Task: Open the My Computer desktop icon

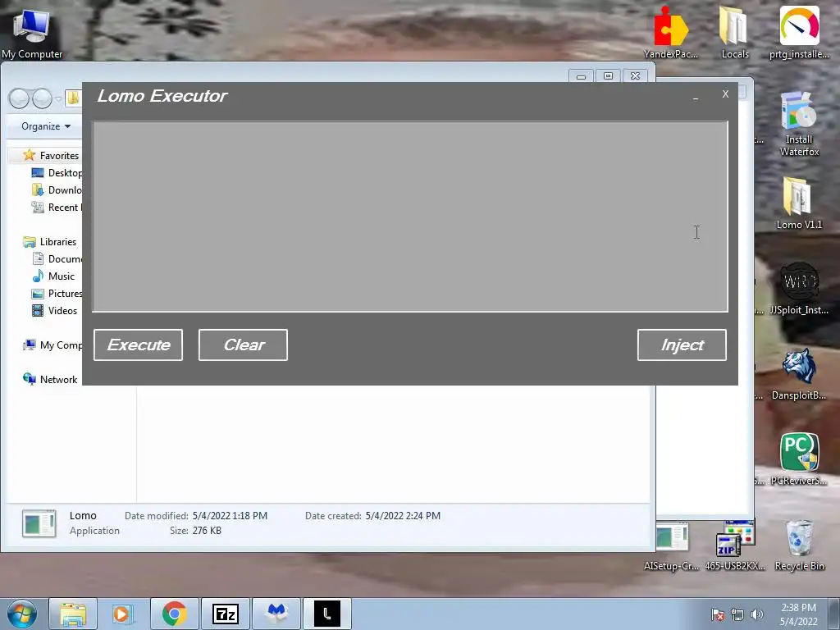Action: (32, 33)
